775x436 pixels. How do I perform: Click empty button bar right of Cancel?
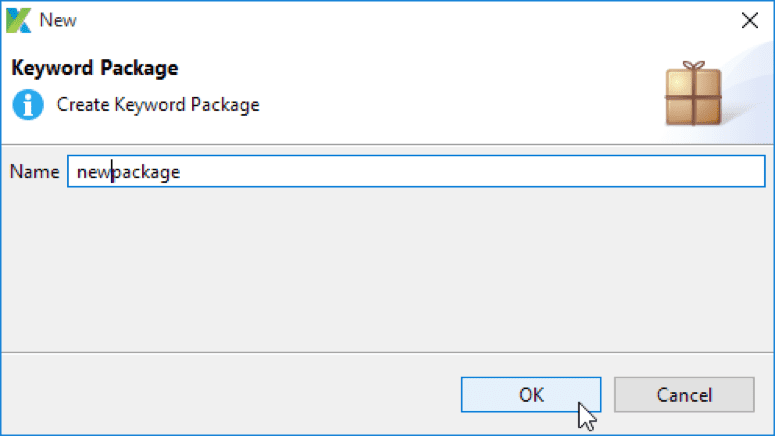coord(764,394)
